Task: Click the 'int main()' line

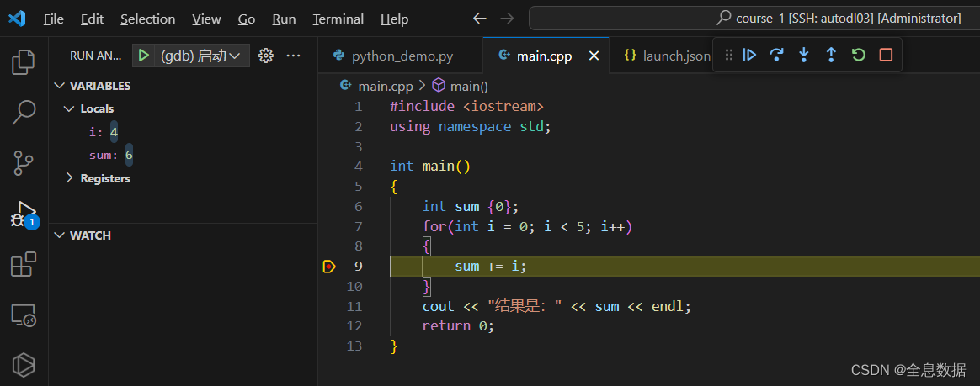Action: [430, 167]
